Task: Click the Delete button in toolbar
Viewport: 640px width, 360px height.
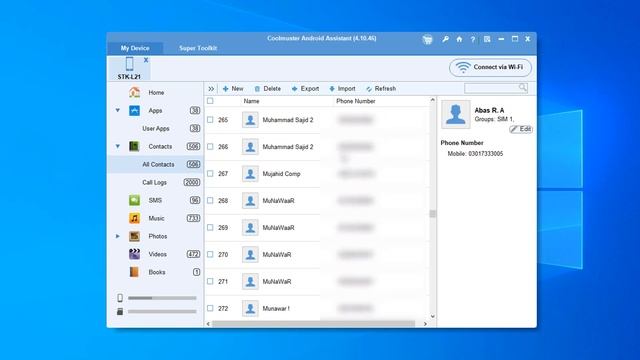Action: tap(267, 89)
